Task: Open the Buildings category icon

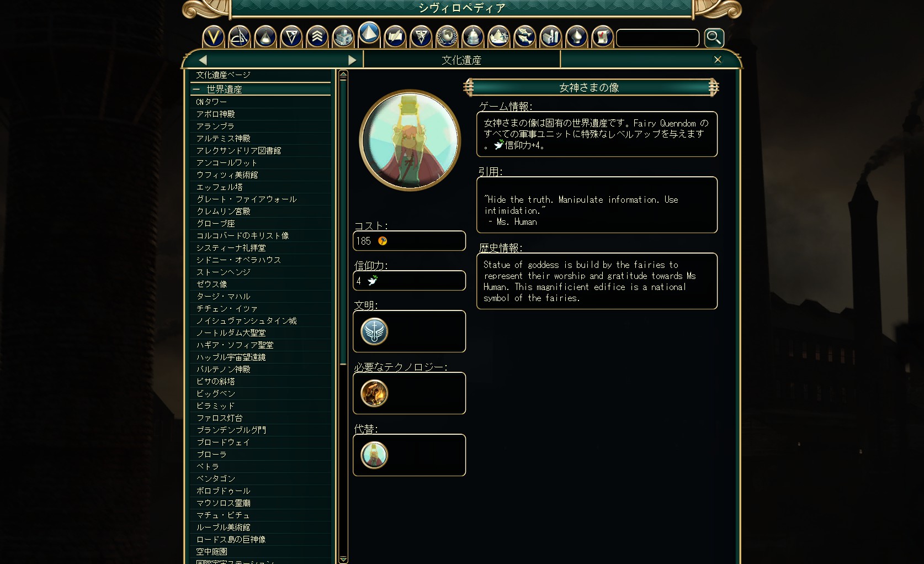Action: click(343, 38)
